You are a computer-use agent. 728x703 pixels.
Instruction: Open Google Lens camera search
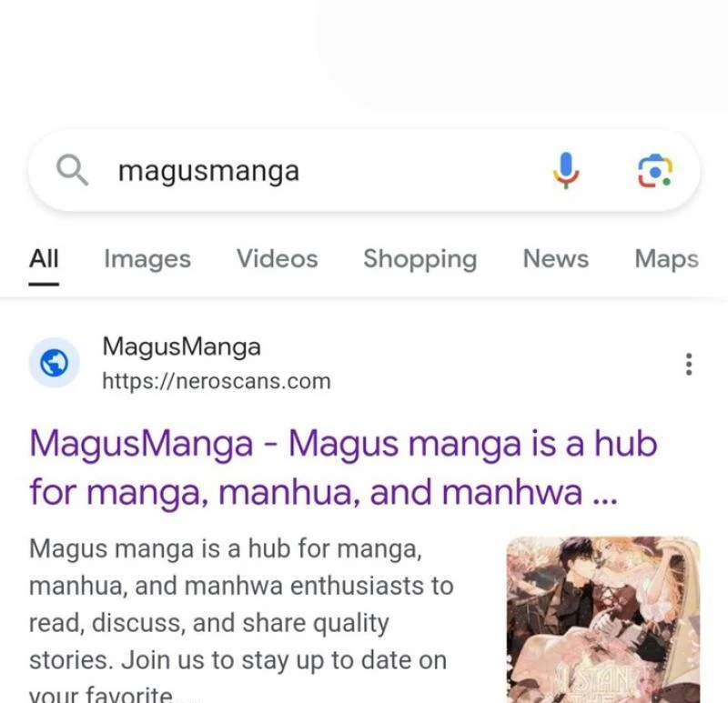[654, 171]
